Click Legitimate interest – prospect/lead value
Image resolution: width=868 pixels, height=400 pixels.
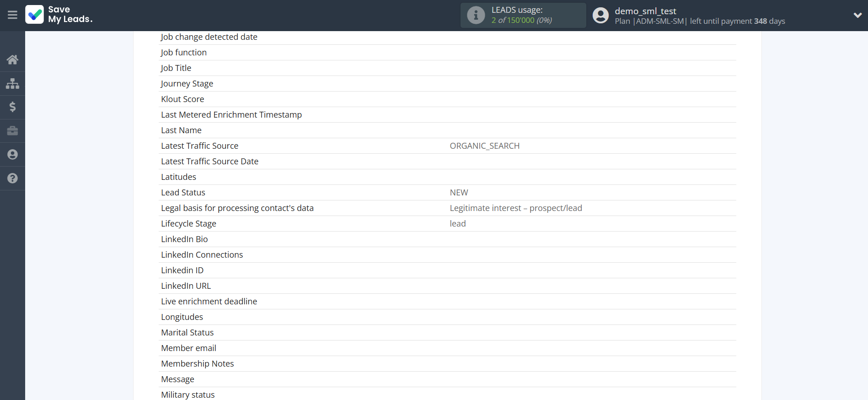[x=515, y=208]
